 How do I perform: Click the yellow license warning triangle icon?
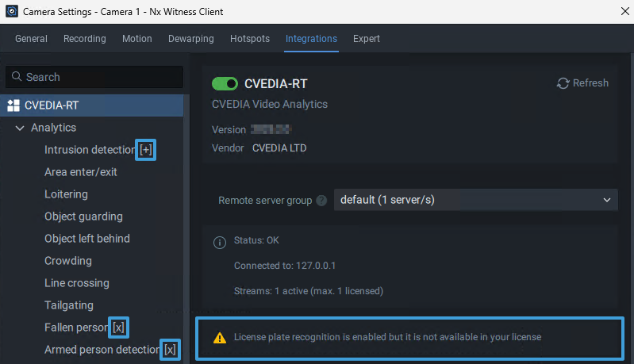(x=220, y=338)
